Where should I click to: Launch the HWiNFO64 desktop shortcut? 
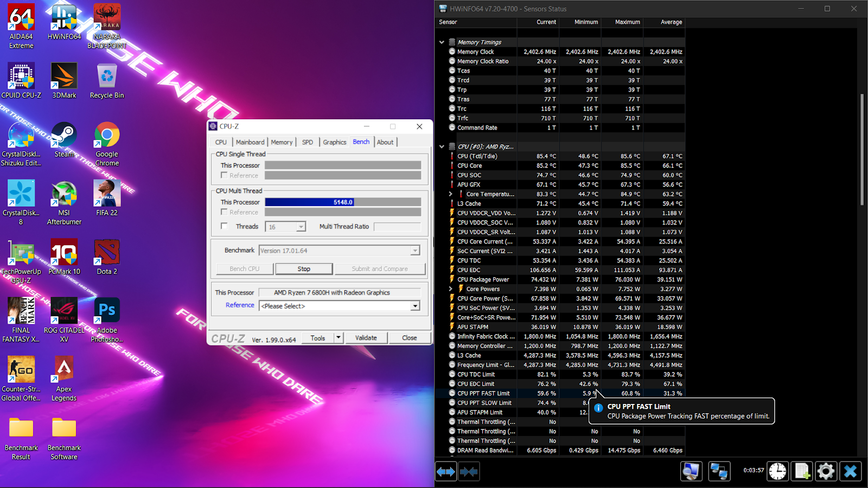[64, 22]
